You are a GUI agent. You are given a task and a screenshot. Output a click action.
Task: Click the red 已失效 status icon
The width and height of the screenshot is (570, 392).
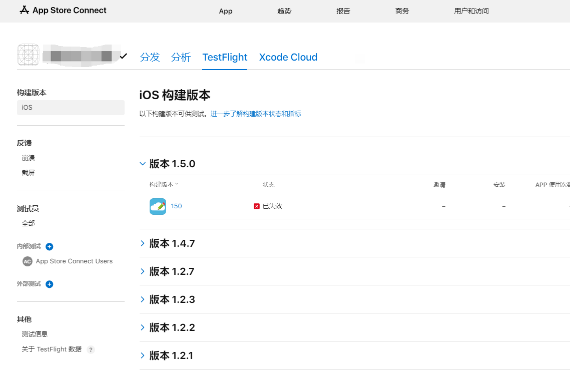coord(257,206)
